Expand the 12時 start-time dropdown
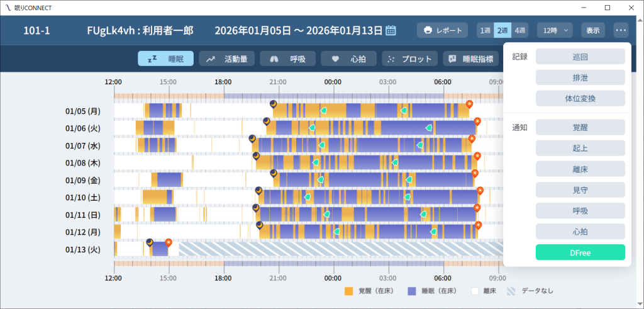644x309 pixels. (x=554, y=30)
